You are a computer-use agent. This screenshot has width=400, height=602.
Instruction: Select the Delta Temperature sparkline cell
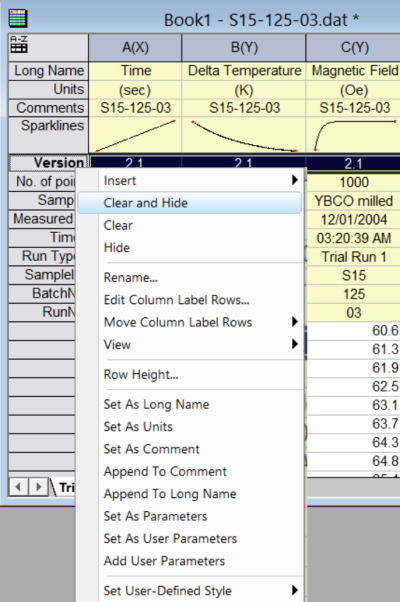244,136
